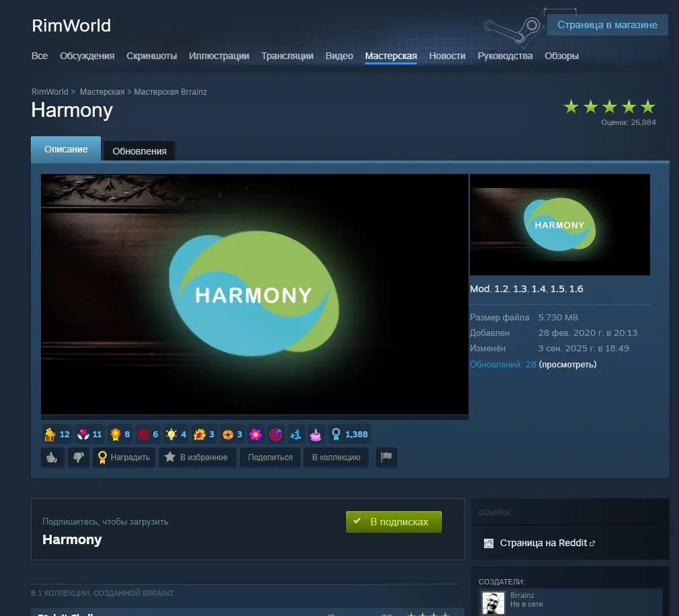
Task: Open the Обсуждения hub tab
Action: pyautogui.click(x=87, y=56)
